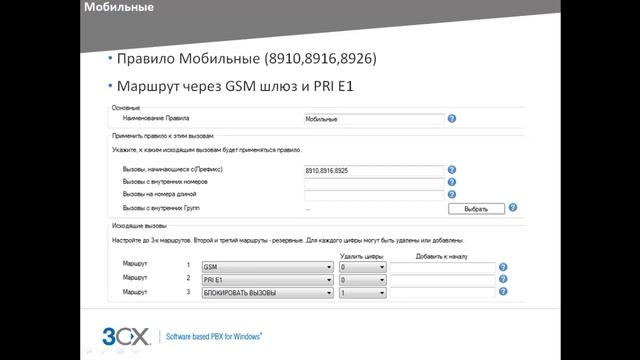
Task: Click the prepend field for route 2
Action: pyautogui.click(x=443, y=280)
